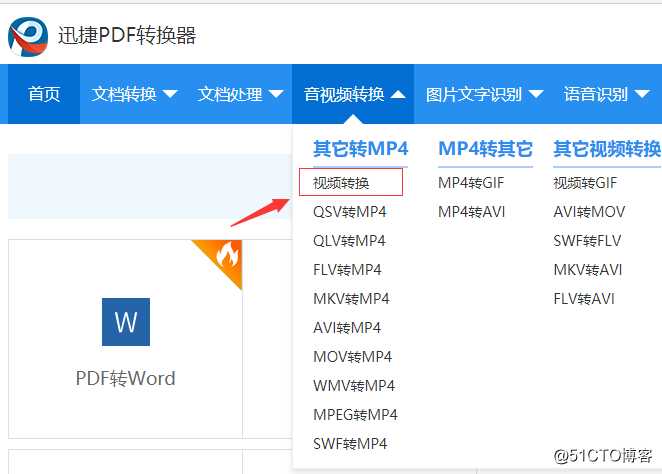Select SWF转FLV option
The height and width of the screenshot is (474, 662).
(587, 241)
